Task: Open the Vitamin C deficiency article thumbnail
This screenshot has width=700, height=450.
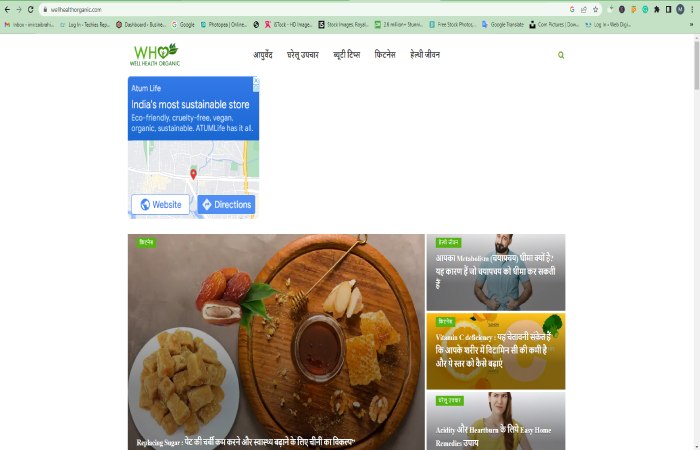Action: (x=496, y=351)
